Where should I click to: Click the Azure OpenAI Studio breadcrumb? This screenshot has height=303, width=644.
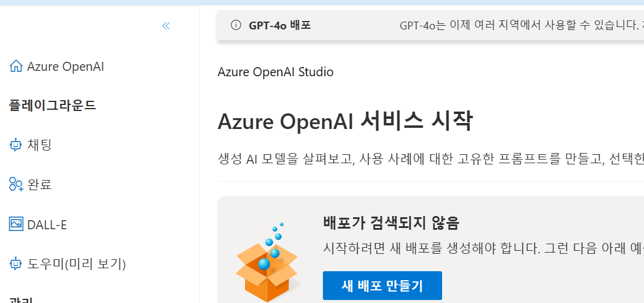[275, 72]
